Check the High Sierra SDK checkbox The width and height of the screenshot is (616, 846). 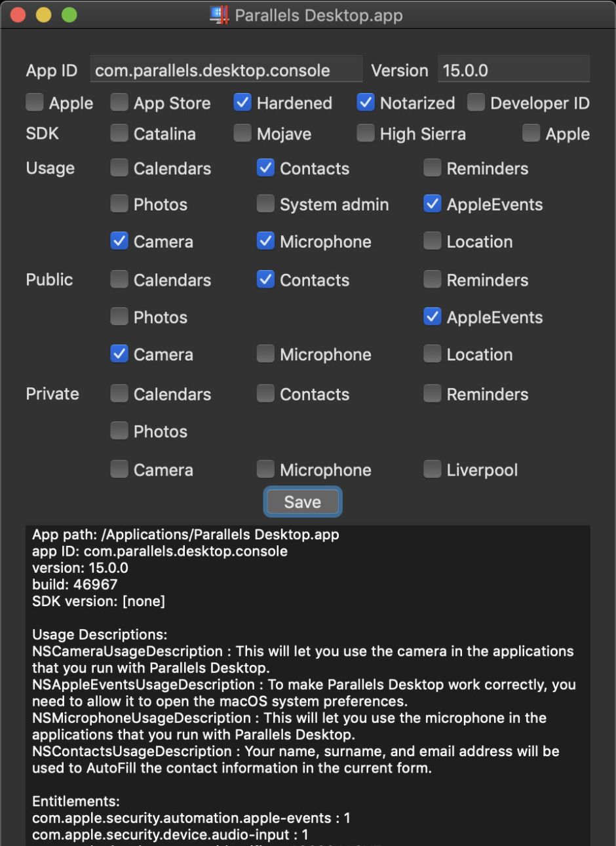click(x=366, y=133)
